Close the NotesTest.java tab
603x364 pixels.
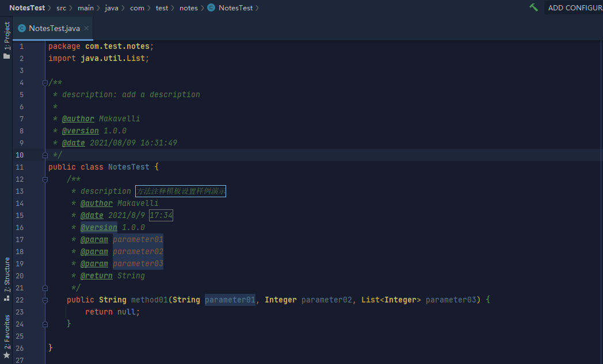pos(86,28)
